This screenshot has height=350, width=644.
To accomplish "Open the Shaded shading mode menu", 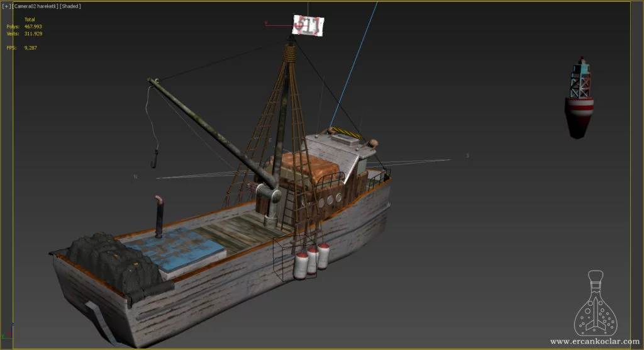I will 70,6.
